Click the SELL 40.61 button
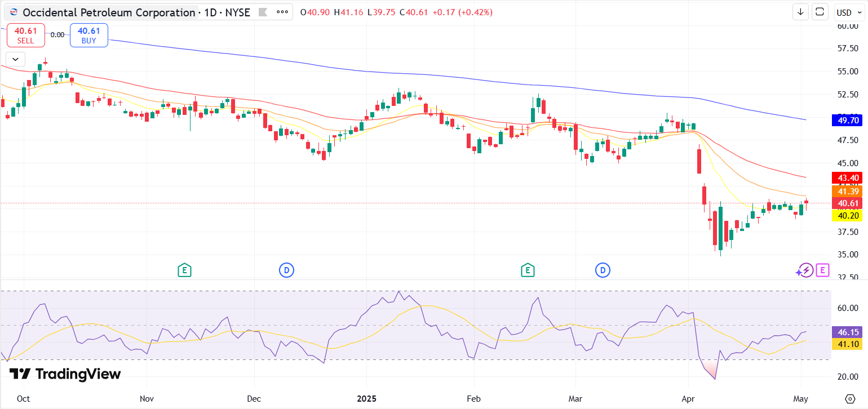The width and height of the screenshot is (868, 409). tap(25, 35)
